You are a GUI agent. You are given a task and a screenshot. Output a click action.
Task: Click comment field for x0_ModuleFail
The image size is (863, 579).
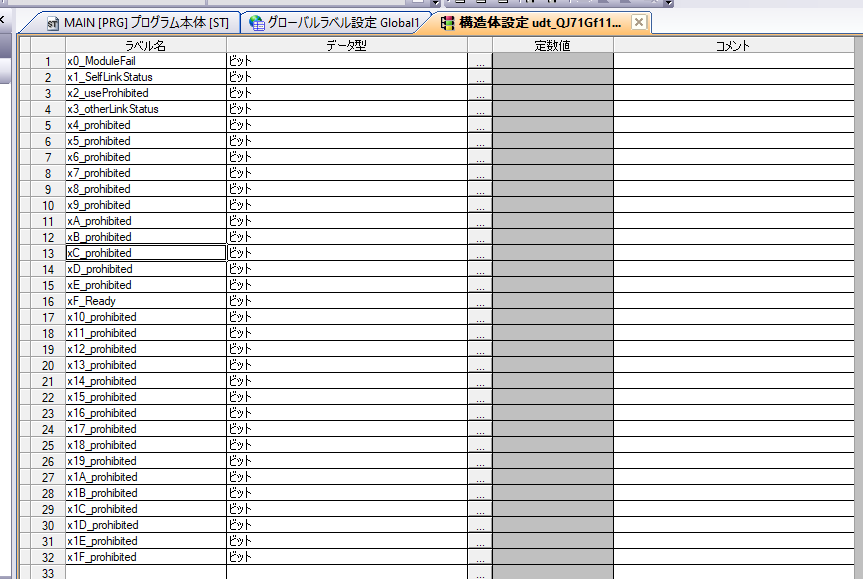[x=734, y=61]
